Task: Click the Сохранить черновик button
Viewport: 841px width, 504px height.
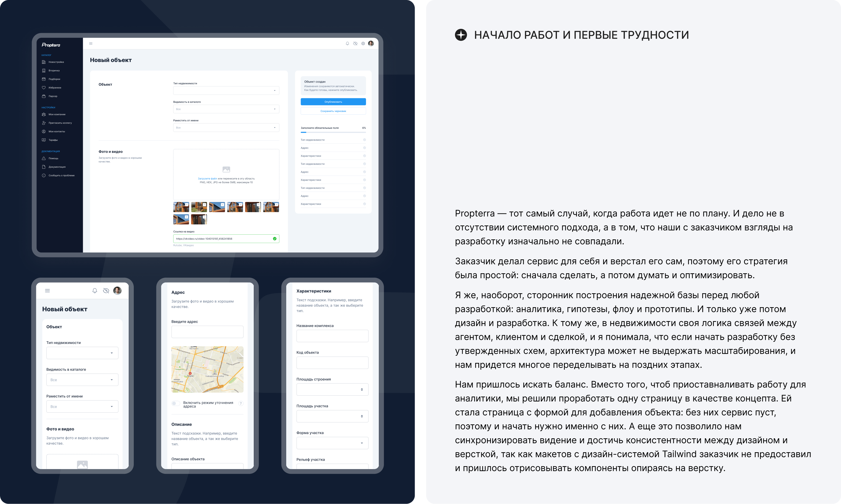Action: (333, 111)
